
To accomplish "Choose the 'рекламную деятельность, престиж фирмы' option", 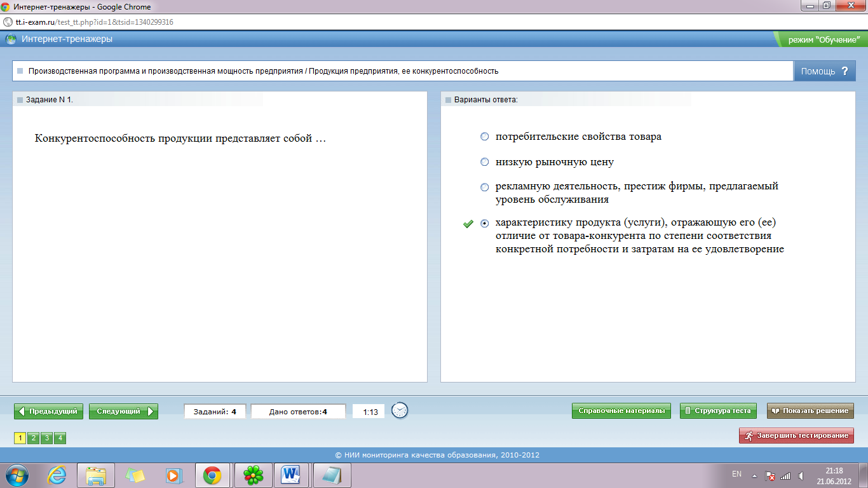I will [485, 187].
